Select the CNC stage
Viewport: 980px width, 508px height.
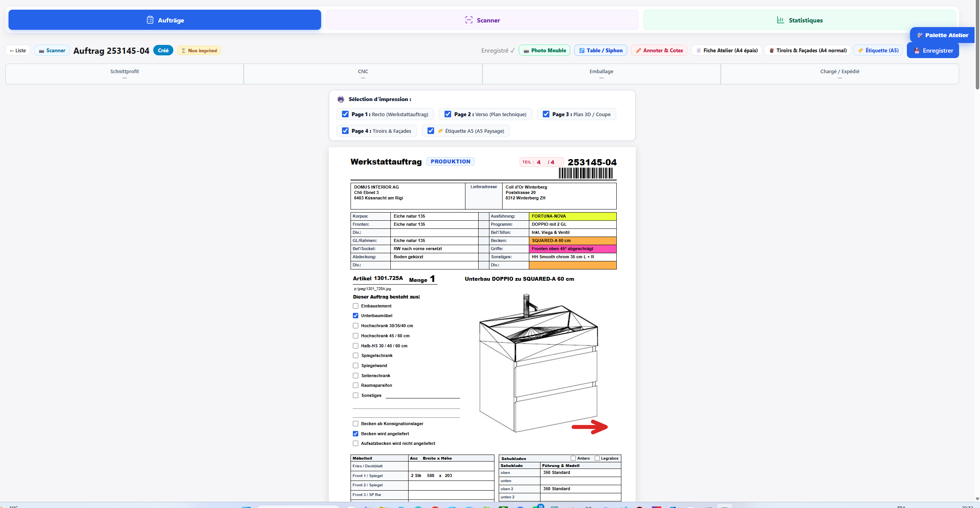pyautogui.click(x=363, y=74)
